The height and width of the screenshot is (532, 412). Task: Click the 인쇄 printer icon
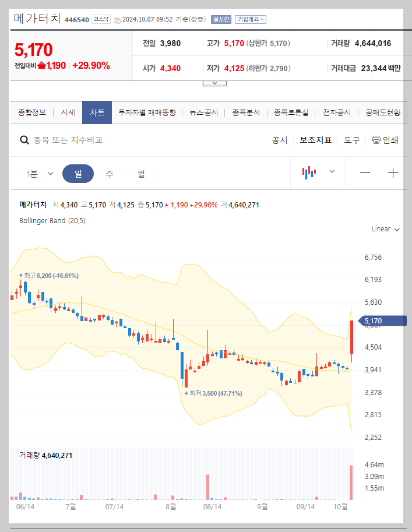(x=377, y=140)
